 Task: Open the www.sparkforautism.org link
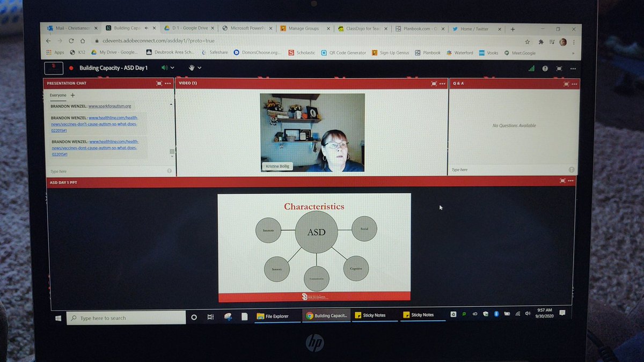(x=109, y=106)
